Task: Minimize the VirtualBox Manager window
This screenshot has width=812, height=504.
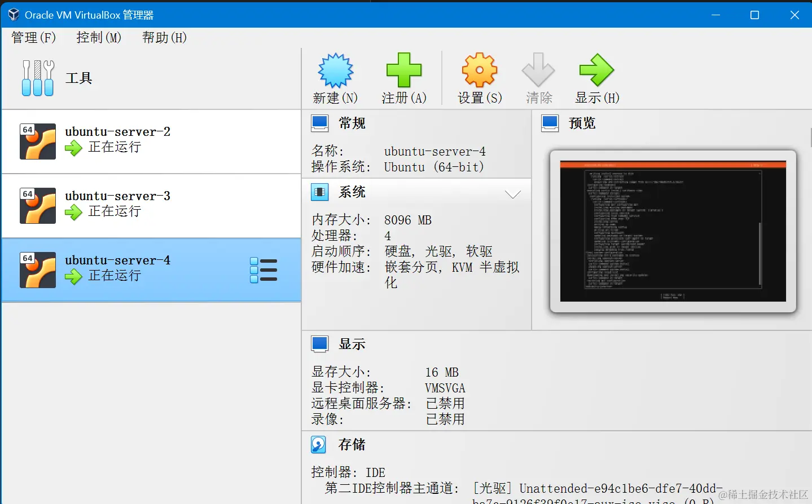Action: pos(716,15)
